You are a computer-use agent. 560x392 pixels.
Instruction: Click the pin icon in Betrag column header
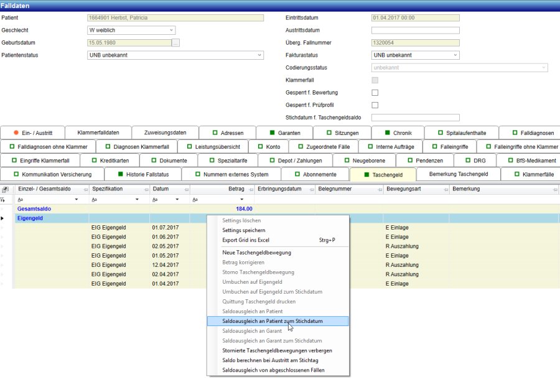250,189
